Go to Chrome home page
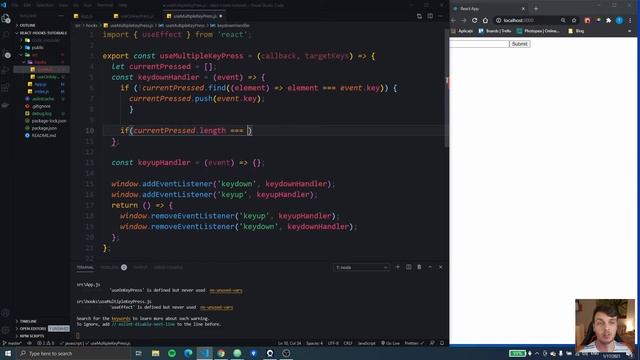Screen dimensions: 640x360 485,20
